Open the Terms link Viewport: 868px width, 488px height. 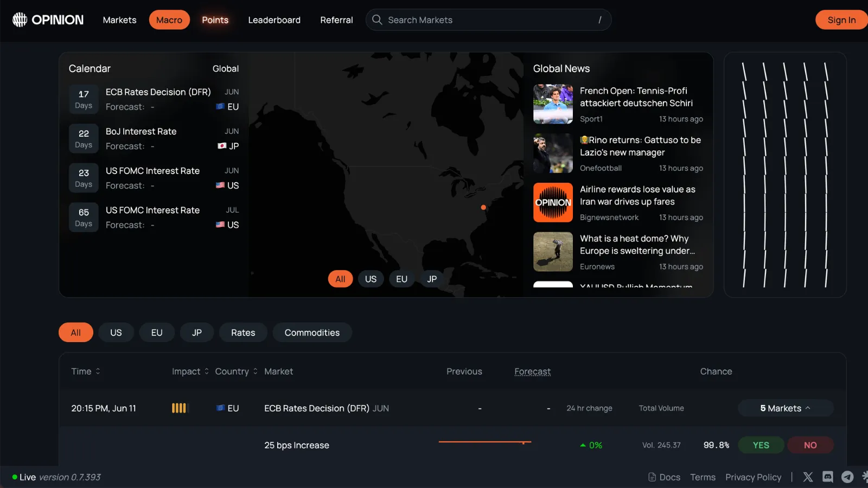[703, 477]
